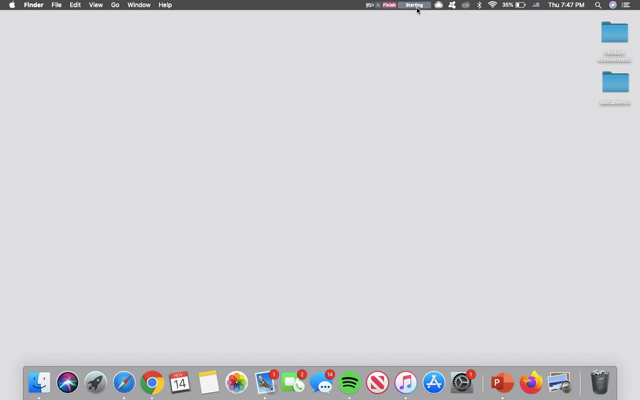Image resolution: width=640 pixels, height=400 pixels.
Task: Open Spotlight search magnifier in menu bar
Action: point(598,5)
